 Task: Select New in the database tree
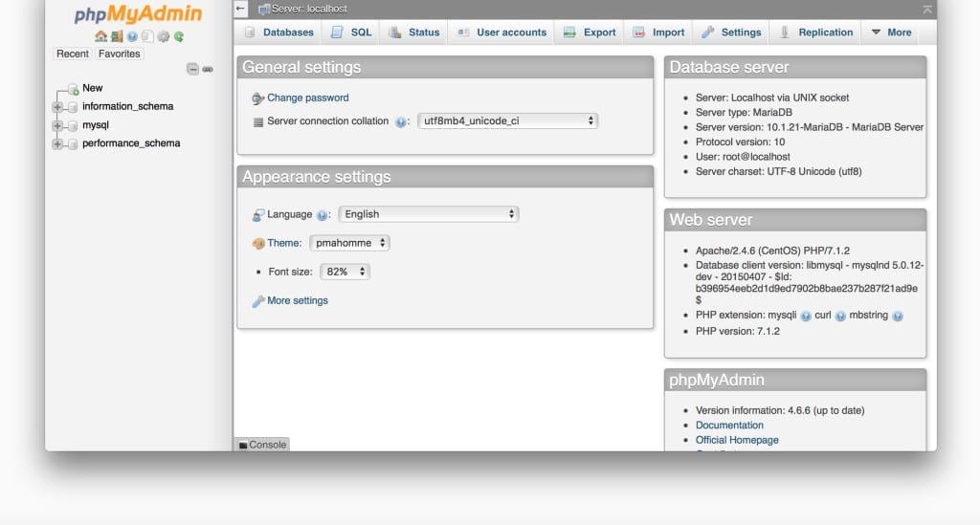(93, 88)
